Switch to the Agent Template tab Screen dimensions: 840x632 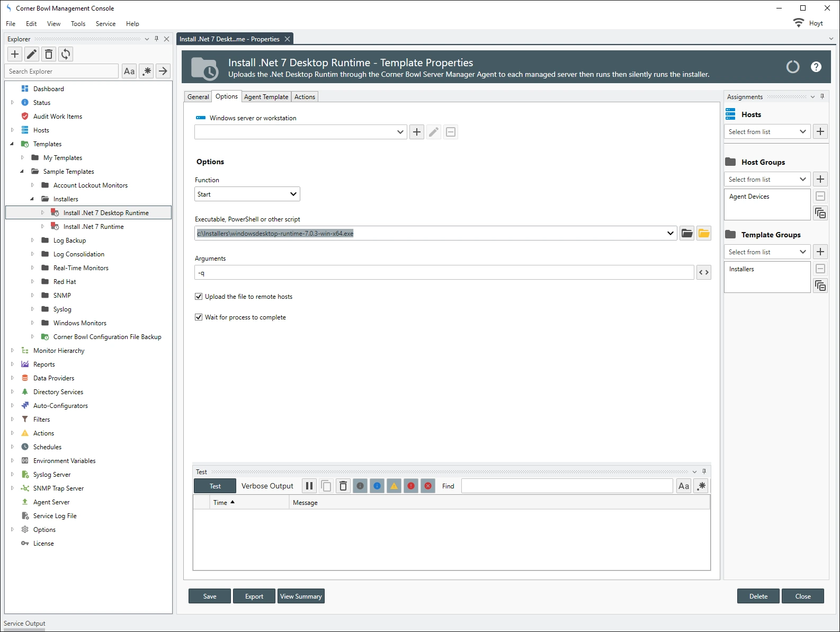(x=266, y=97)
